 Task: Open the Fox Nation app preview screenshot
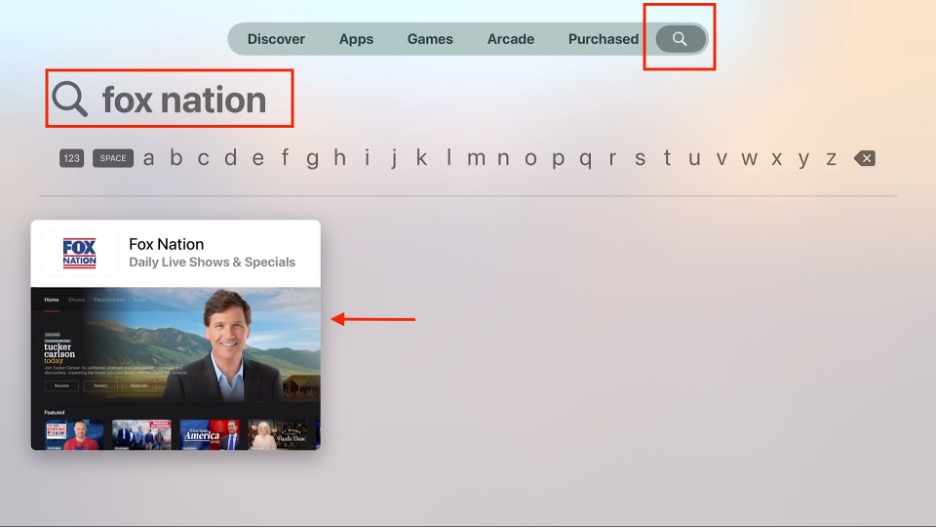[176, 368]
